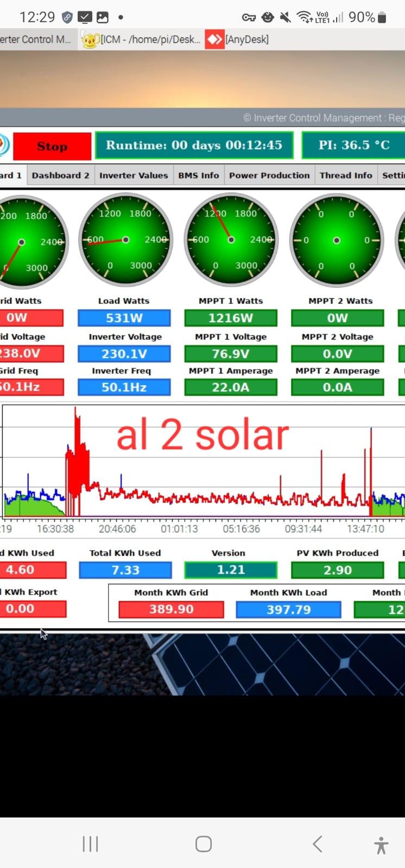Viewport: 405px width, 868px height.
Task: Select the Power Production tab
Action: [x=269, y=175]
